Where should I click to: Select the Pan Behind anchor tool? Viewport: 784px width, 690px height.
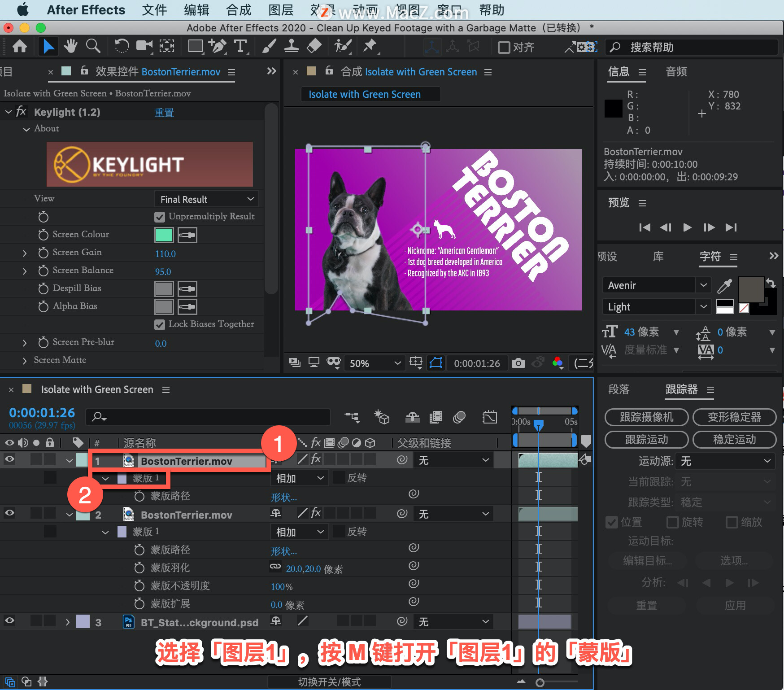(x=167, y=46)
